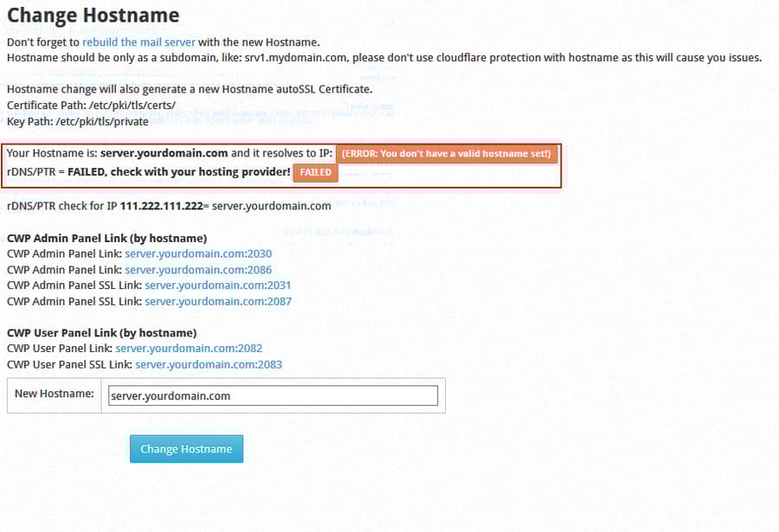Click the CWP User Panel Link heading

100,332
